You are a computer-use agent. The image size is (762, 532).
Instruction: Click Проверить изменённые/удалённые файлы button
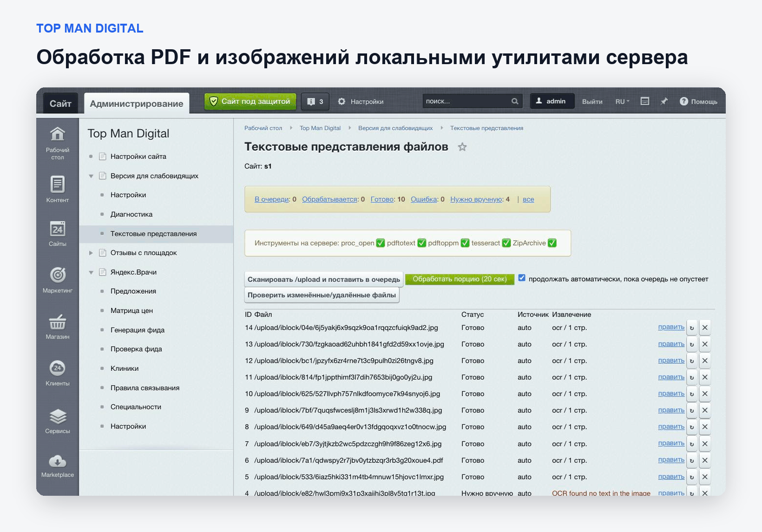(322, 295)
